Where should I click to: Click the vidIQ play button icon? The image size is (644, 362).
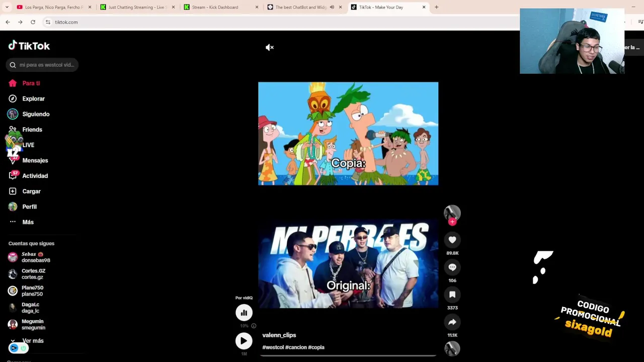(244, 341)
